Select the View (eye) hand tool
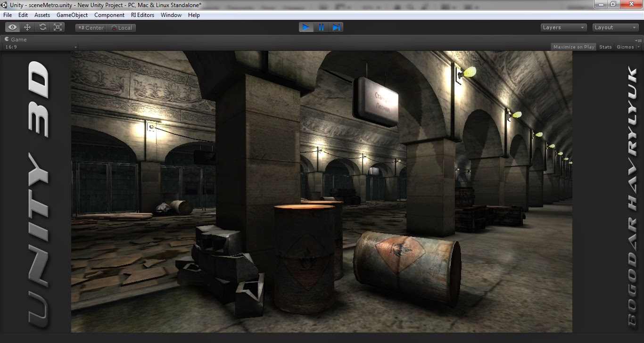The width and height of the screenshot is (644, 343). click(x=12, y=27)
